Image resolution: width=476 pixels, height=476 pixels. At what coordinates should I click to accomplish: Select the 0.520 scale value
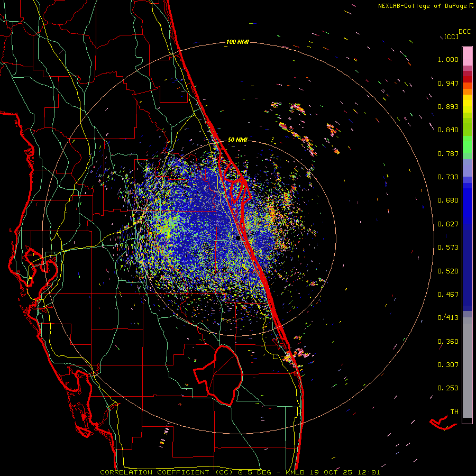pos(448,271)
